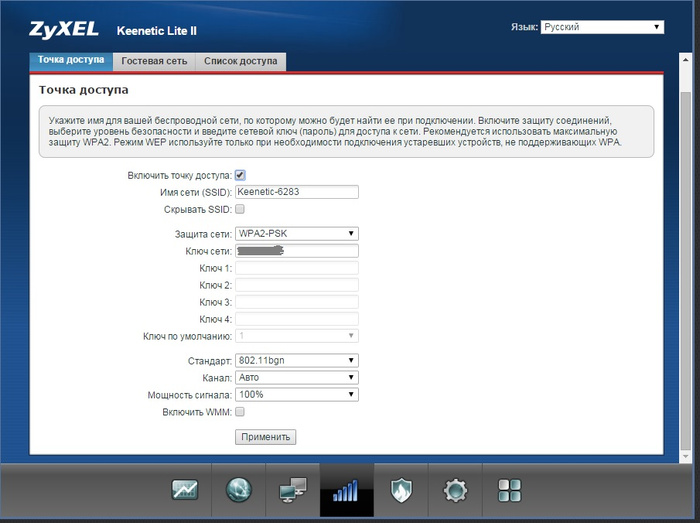Expand the 'Стандарт' 802.11bgn dropdown
This screenshot has width=700, height=523.
297,360
